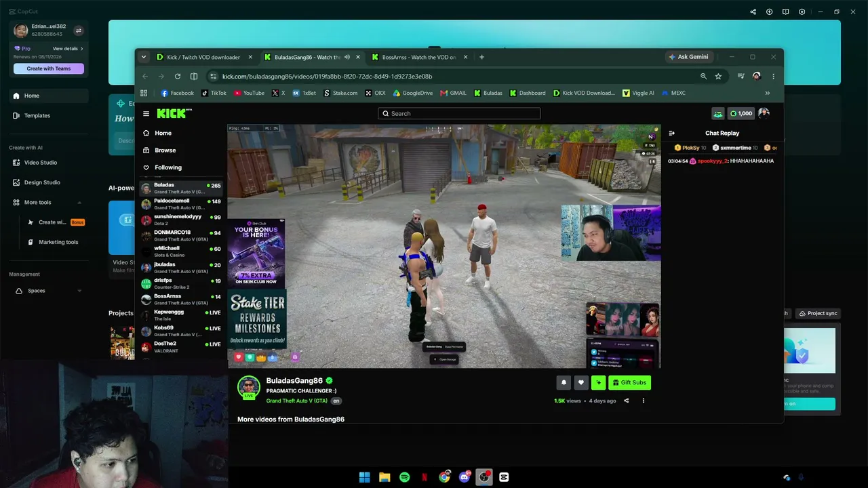Reload the Kick page in Chrome
Viewport: 868px width, 488px height.
(178, 76)
